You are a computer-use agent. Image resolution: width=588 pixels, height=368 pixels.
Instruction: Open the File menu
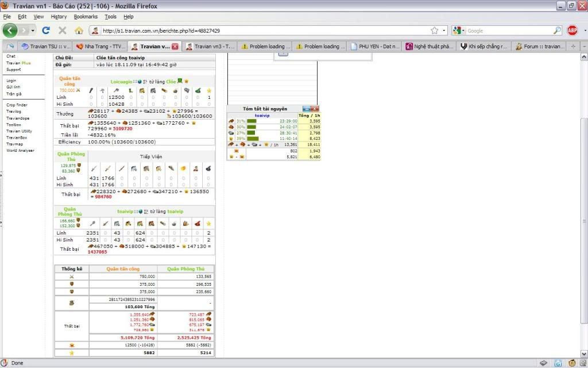point(7,17)
